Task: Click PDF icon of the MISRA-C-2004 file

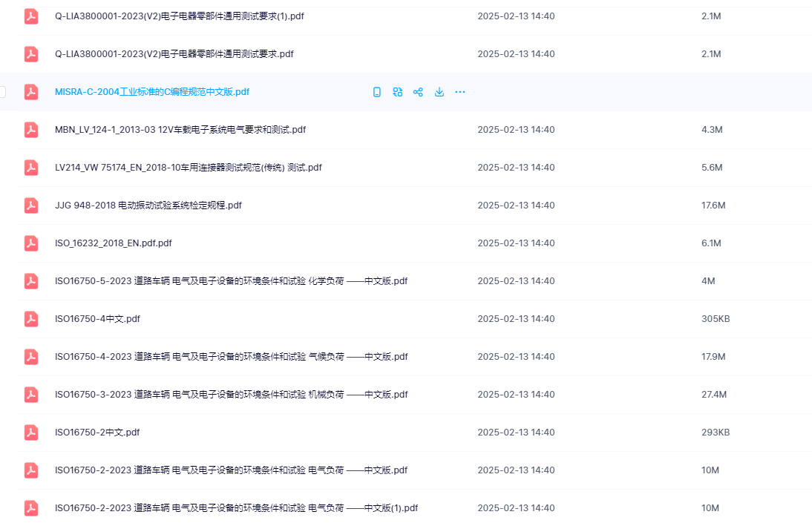Action: pos(31,92)
